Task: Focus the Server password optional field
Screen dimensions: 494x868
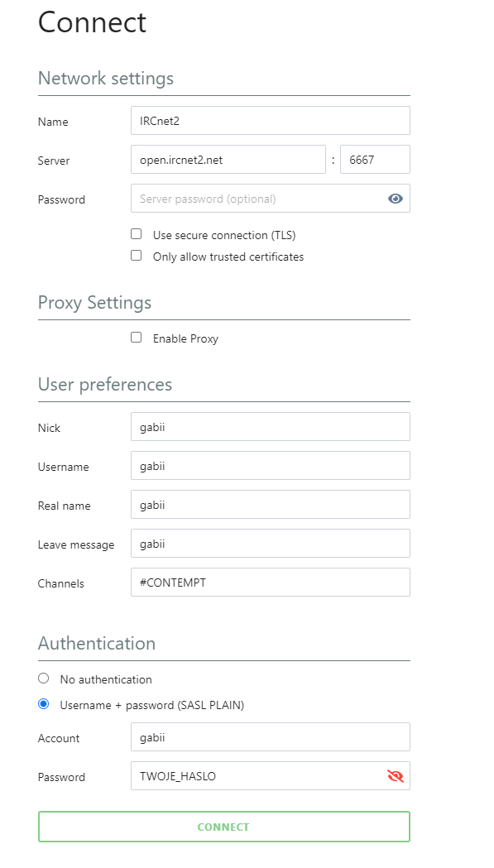Action: click(271, 199)
